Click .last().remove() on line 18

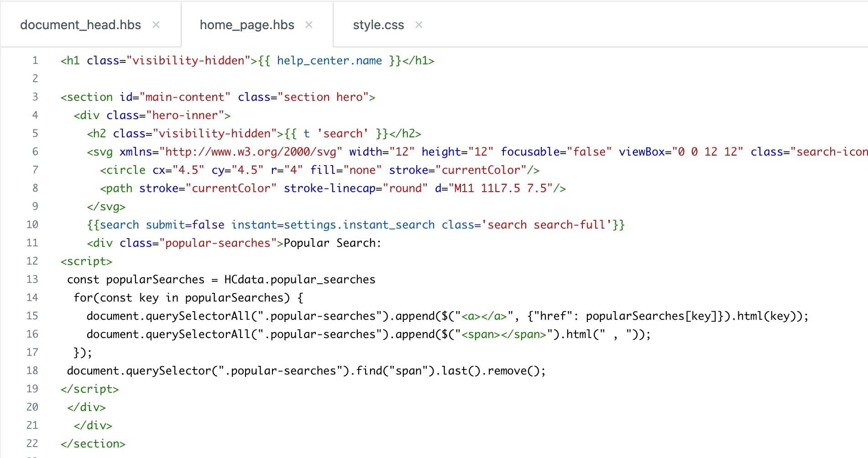(487, 371)
